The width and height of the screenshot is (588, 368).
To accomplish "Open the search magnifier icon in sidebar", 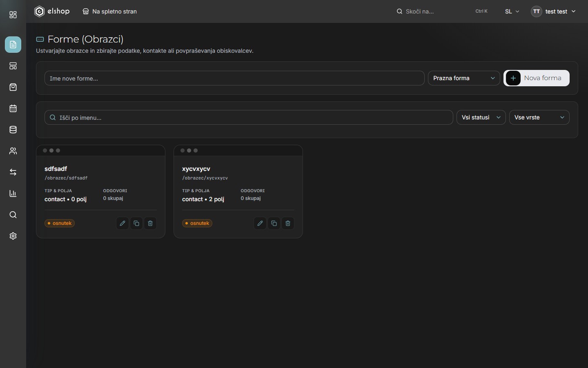I will [13, 215].
